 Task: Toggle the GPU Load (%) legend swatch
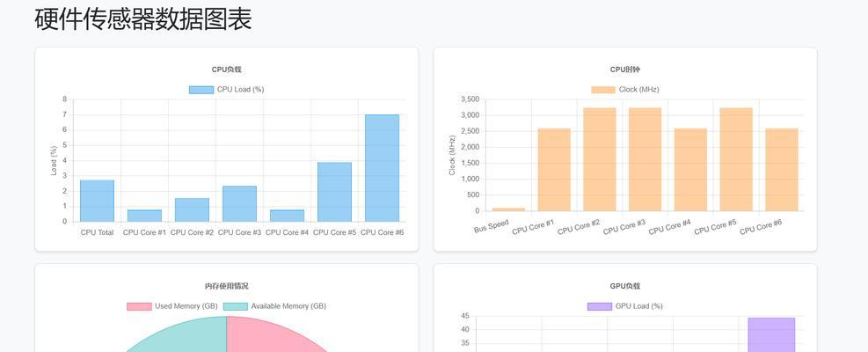pos(600,306)
